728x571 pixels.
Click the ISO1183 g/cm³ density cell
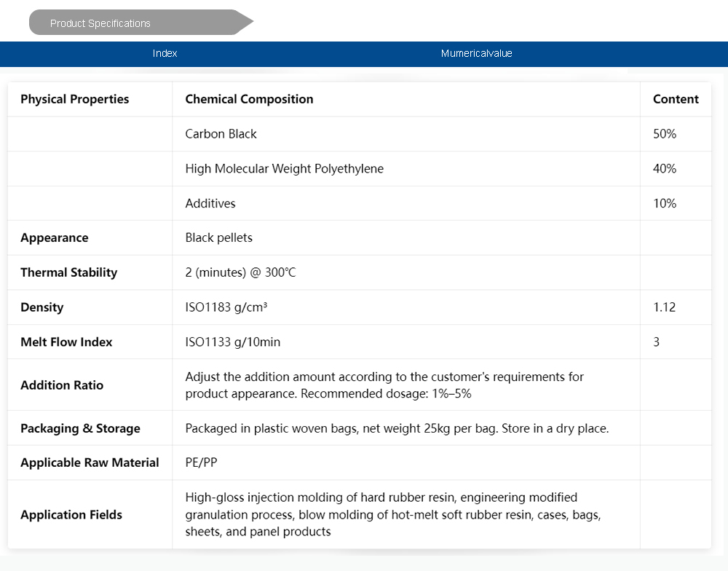(226, 307)
